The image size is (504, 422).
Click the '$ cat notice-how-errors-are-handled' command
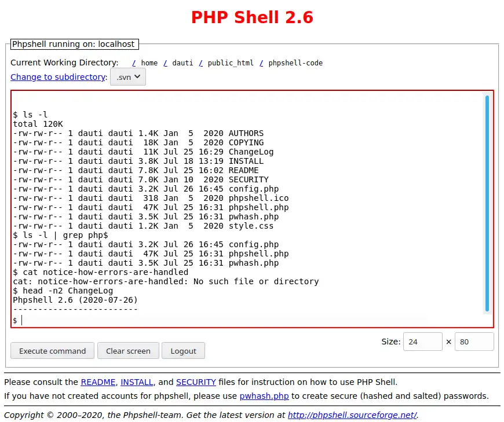101,272
